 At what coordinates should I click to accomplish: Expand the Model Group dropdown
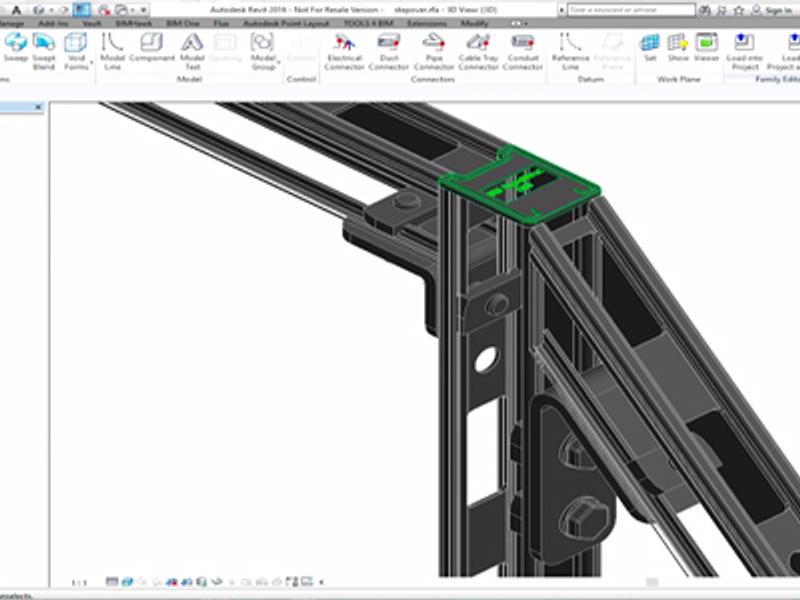coord(262,62)
